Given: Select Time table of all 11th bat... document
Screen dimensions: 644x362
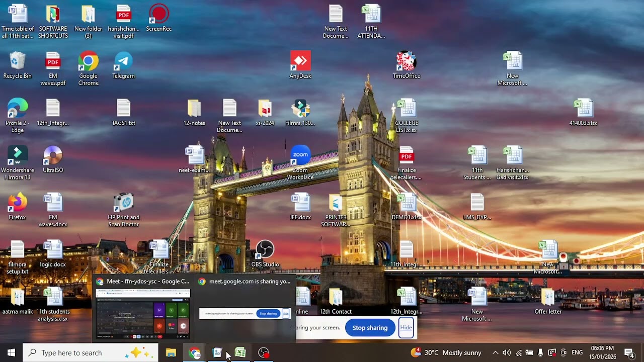Looking at the screenshot, I should pos(17,22).
